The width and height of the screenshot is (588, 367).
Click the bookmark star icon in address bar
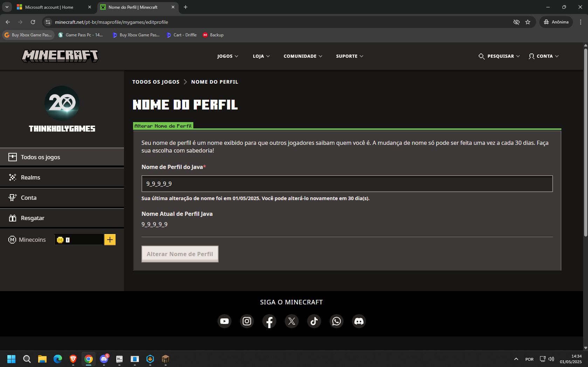pos(528,22)
